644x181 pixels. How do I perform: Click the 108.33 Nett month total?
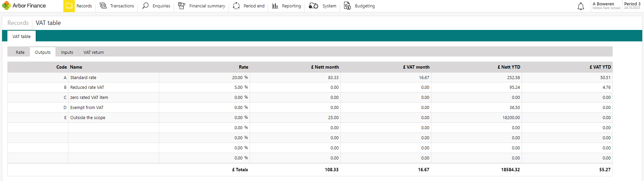pos(332,170)
